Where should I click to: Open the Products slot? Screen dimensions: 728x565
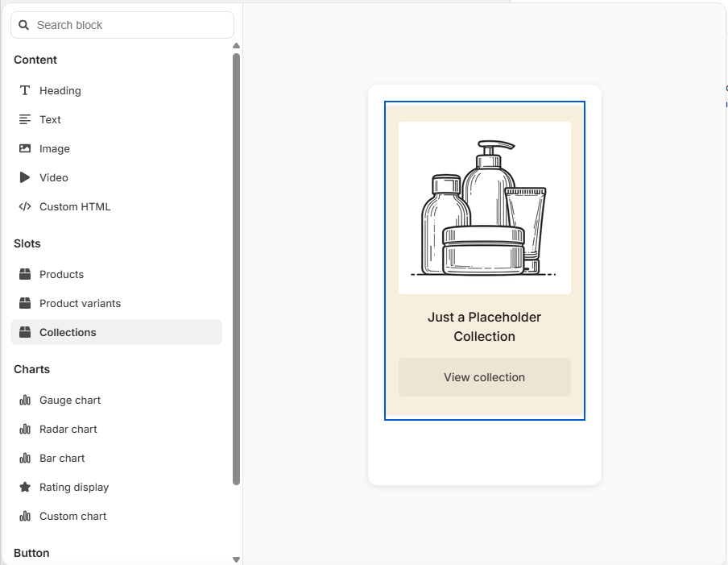coord(60,274)
